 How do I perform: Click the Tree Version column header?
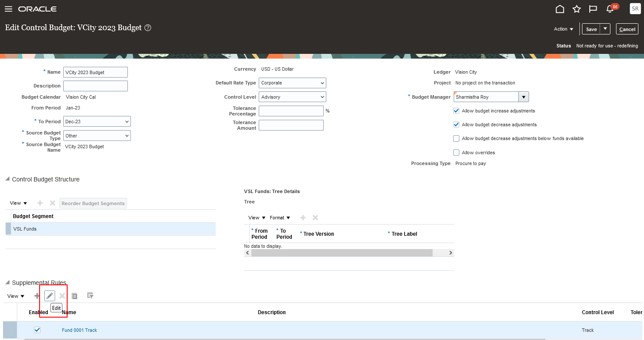point(319,234)
